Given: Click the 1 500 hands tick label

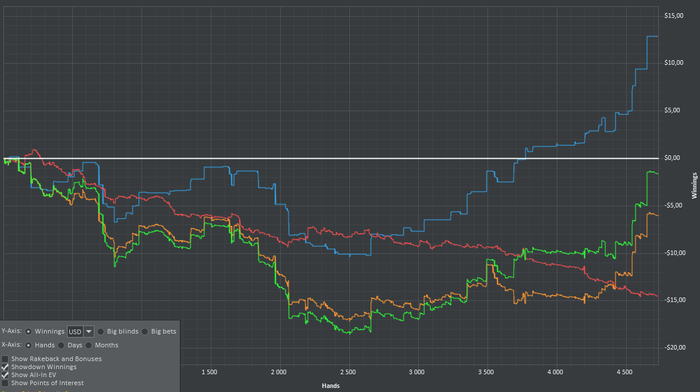Looking at the screenshot, I should [209, 372].
